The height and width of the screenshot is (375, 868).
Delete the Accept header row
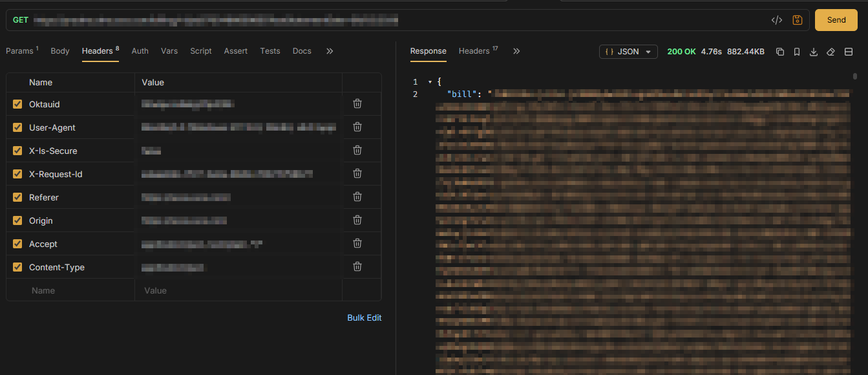(357, 243)
